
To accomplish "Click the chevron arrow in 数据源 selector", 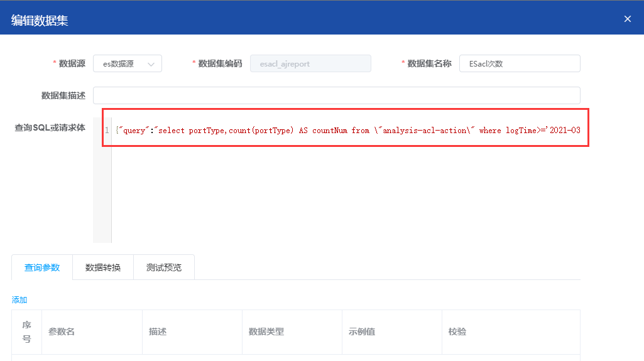I will 151,64.
